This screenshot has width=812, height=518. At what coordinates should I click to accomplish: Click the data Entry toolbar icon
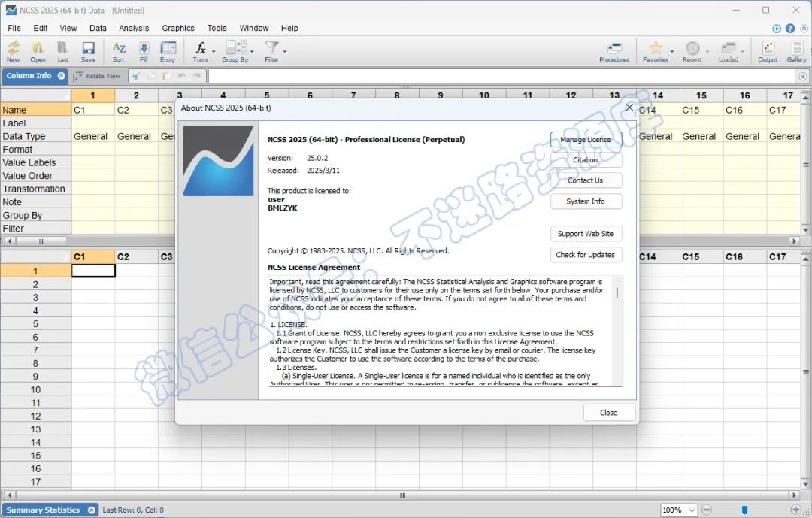click(x=168, y=51)
